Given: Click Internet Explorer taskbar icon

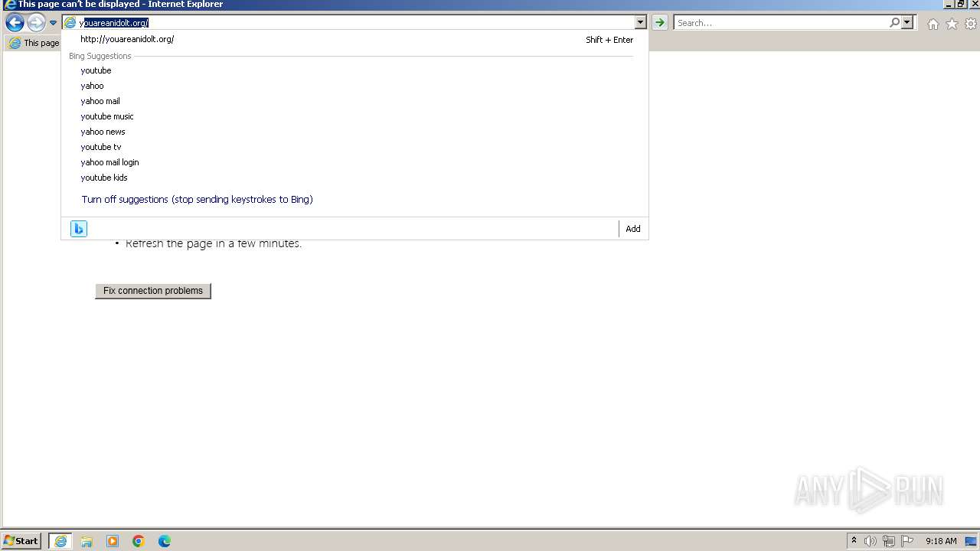Looking at the screenshot, I should 60,541.
